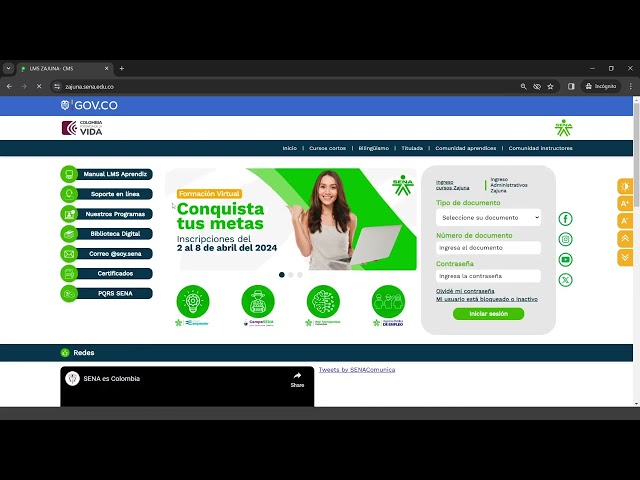Click the third-party cookies eye icon
This screenshot has width=640, height=480.
537,87
